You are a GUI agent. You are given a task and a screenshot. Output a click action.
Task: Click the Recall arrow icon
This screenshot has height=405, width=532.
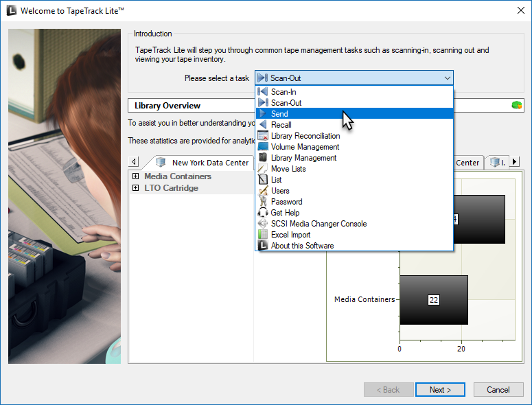point(263,124)
